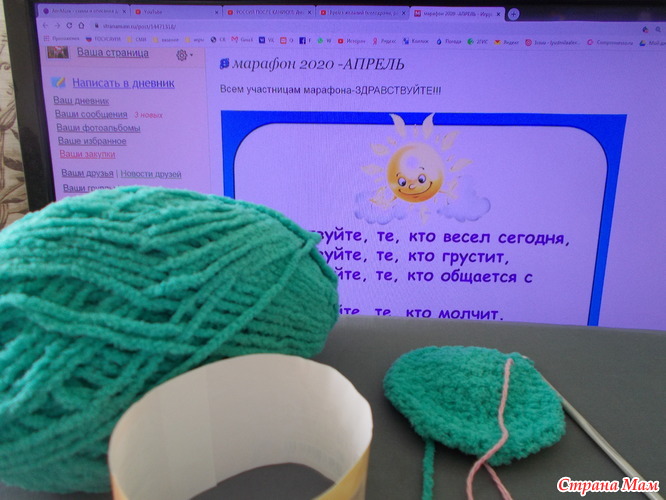Open the Яндекс mail envelope bookmark
The image size is (666, 500).
(x=506, y=42)
